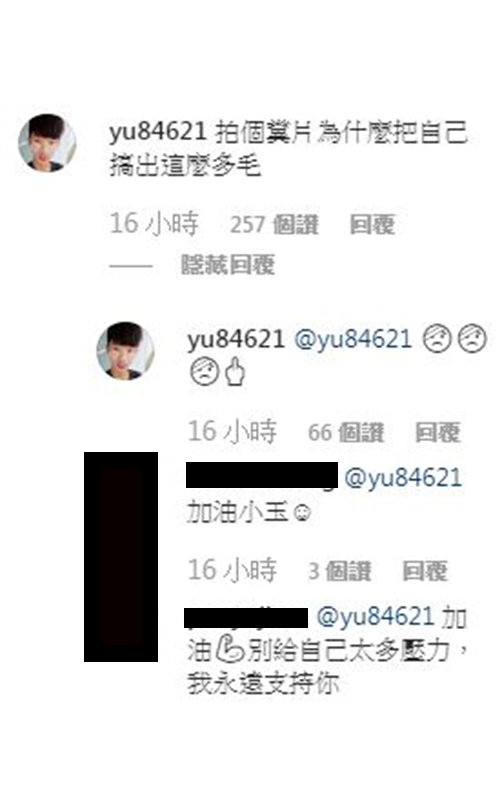Reply to the 257-likes comment via 回覆
500x800 pixels.
point(372,224)
